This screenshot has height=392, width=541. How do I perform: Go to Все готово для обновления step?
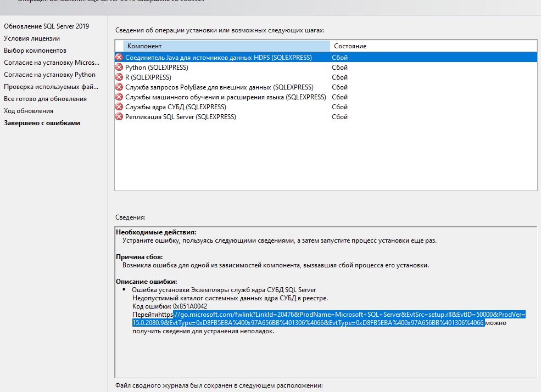[x=45, y=99]
